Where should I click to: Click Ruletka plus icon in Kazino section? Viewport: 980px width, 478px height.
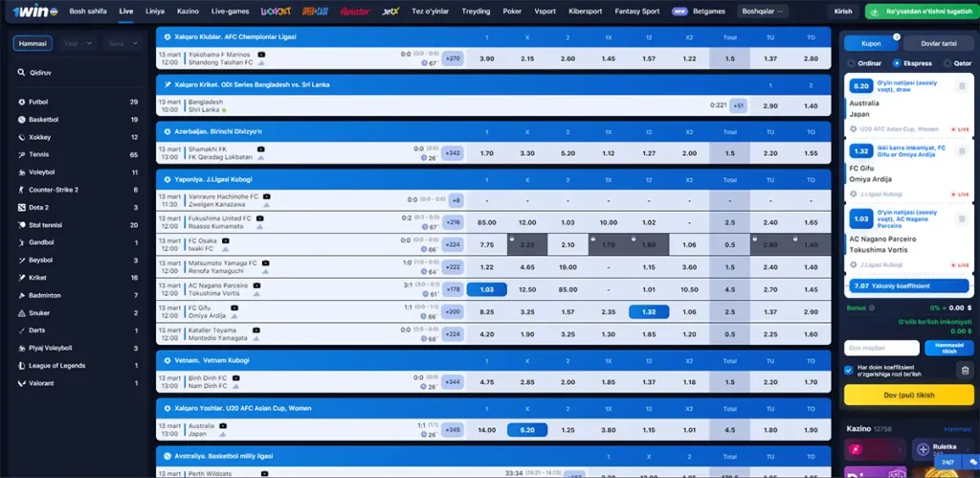click(x=923, y=450)
